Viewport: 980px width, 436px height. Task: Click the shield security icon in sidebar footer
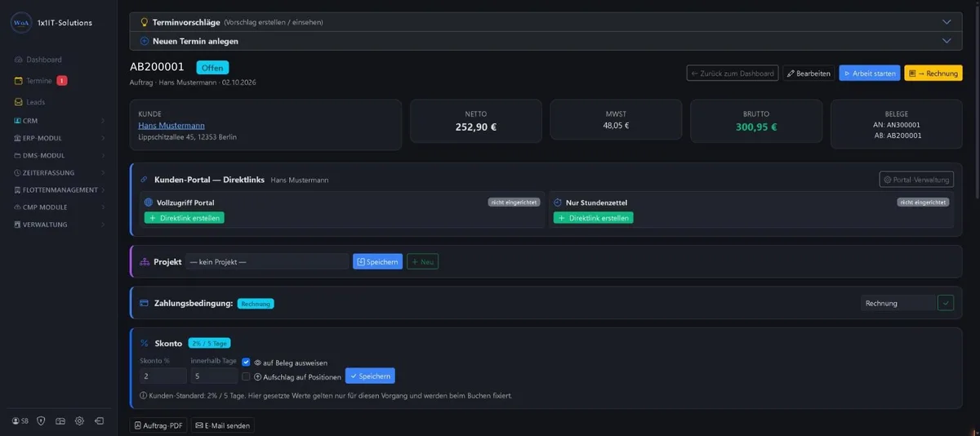(41, 420)
